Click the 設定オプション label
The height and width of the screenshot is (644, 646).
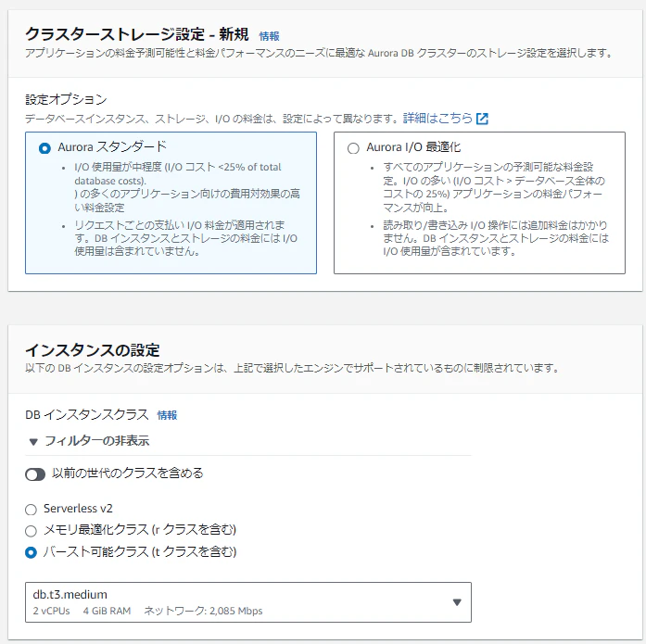tap(67, 99)
